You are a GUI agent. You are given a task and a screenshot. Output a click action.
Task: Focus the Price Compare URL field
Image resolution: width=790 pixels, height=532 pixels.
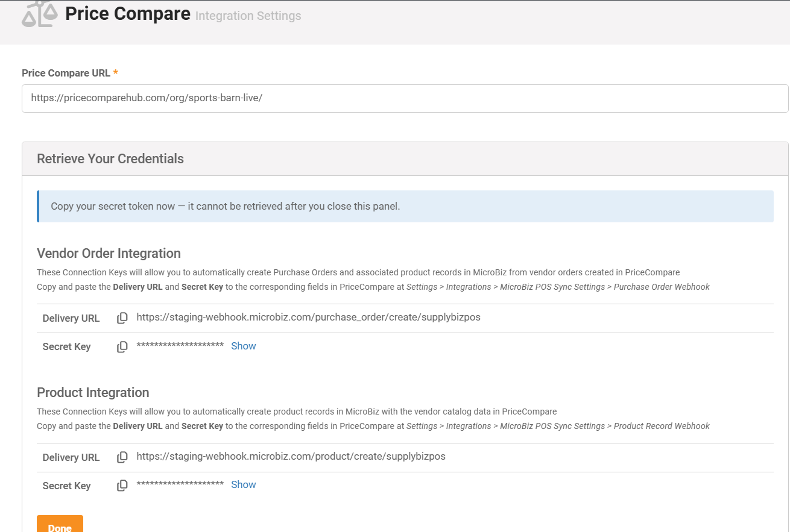[405, 98]
